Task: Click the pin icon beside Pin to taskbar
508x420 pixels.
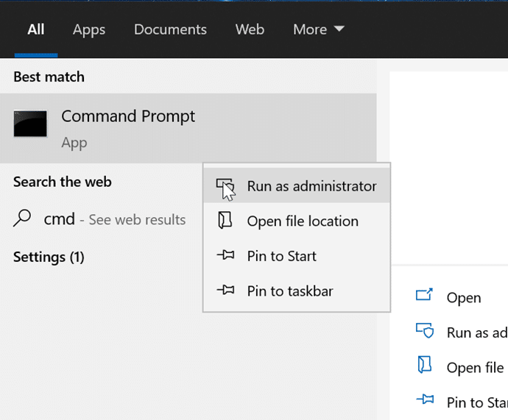Action: (225, 290)
